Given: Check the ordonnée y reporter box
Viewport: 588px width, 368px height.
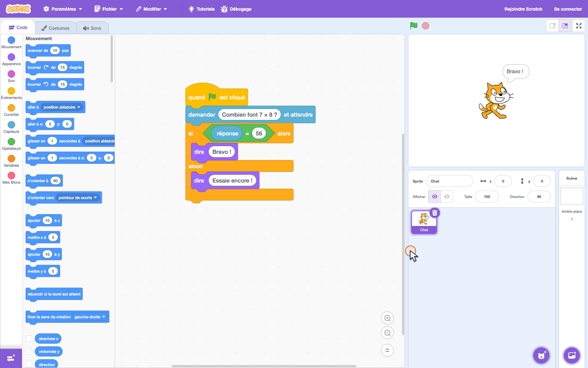Looking at the screenshot, I should tap(29, 351).
